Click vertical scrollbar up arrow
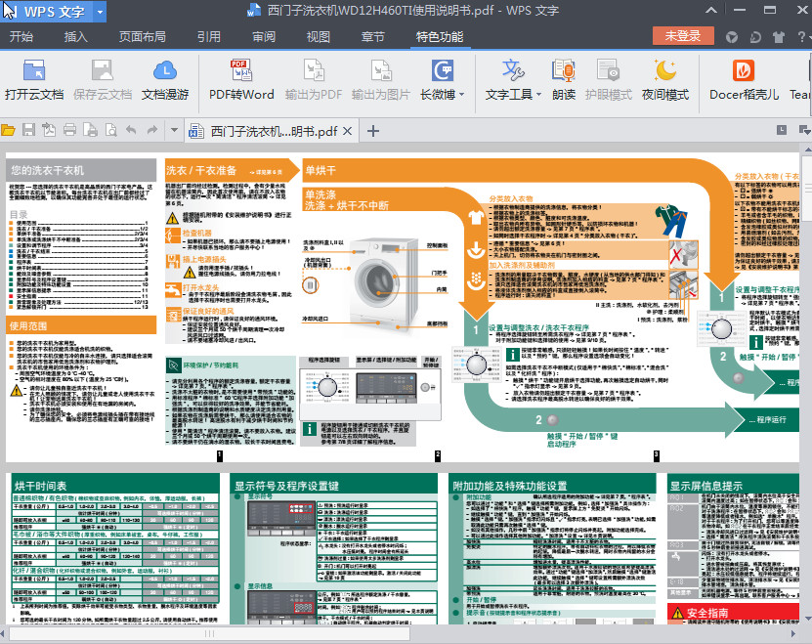This screenshot has width=812, height=644. click(807, 150)
